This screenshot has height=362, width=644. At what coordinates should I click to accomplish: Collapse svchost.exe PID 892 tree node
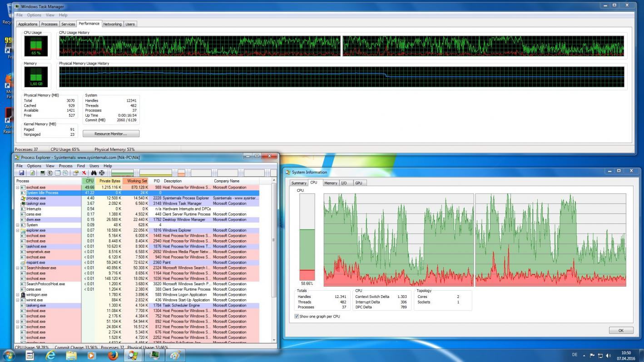(18, 322)
